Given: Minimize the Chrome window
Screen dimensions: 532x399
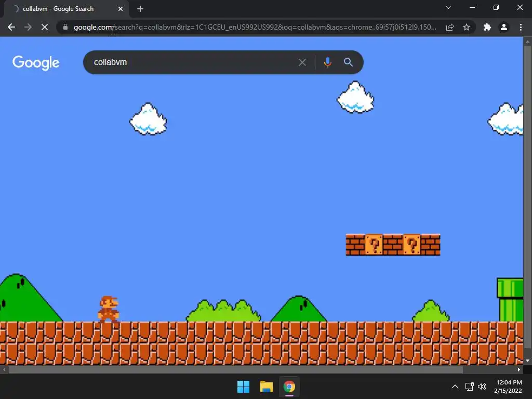Looking at the screenshot, I should [472, 7].
